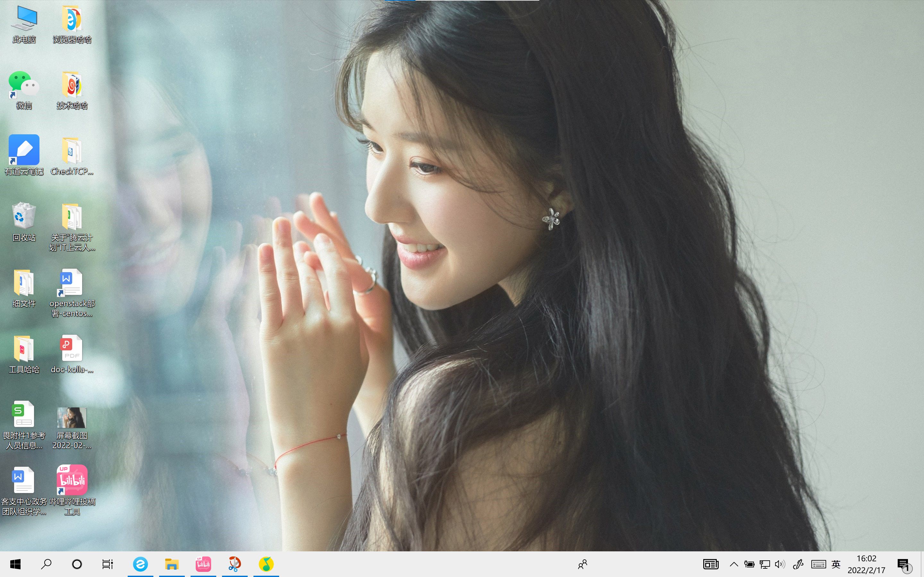The image size is (924, 577).
Task: Toggle the touch keyboard tray button
Action: click(x=819, y=564)
